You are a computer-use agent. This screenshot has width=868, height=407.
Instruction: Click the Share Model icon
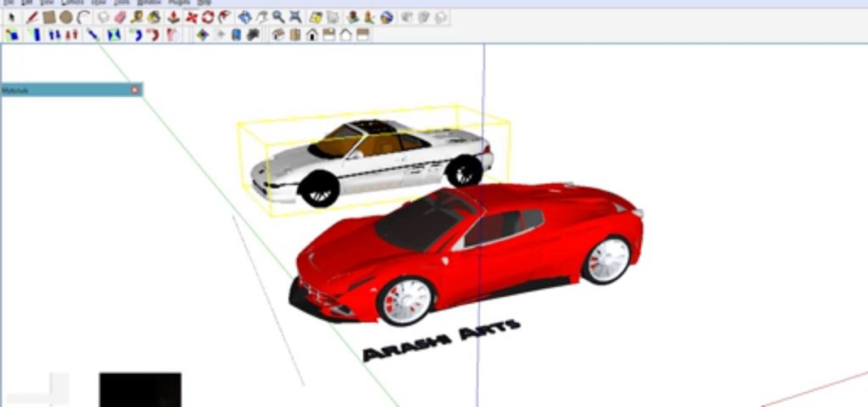(424, 18)
